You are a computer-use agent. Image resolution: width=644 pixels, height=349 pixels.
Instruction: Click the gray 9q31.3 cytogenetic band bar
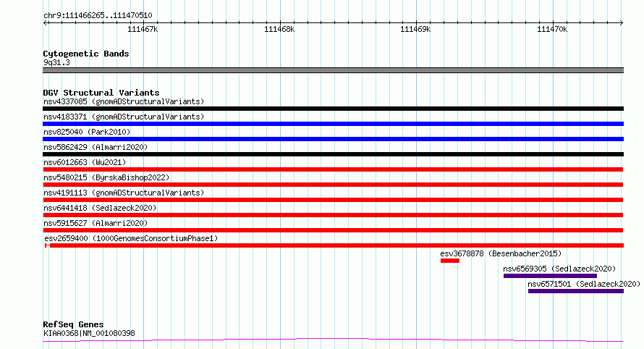click(x=333, y=70)
